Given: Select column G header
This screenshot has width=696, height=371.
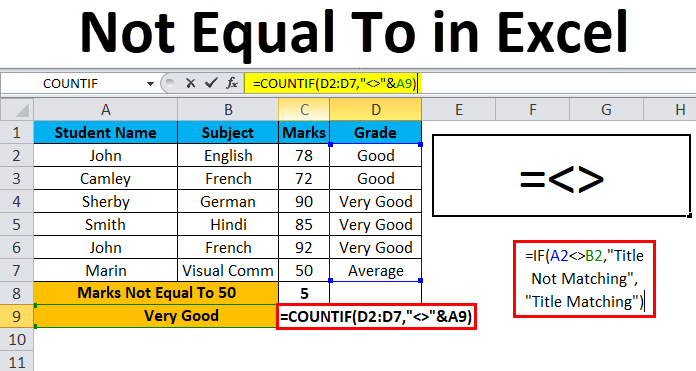Looking at the screenshot, I should point(606,110).
